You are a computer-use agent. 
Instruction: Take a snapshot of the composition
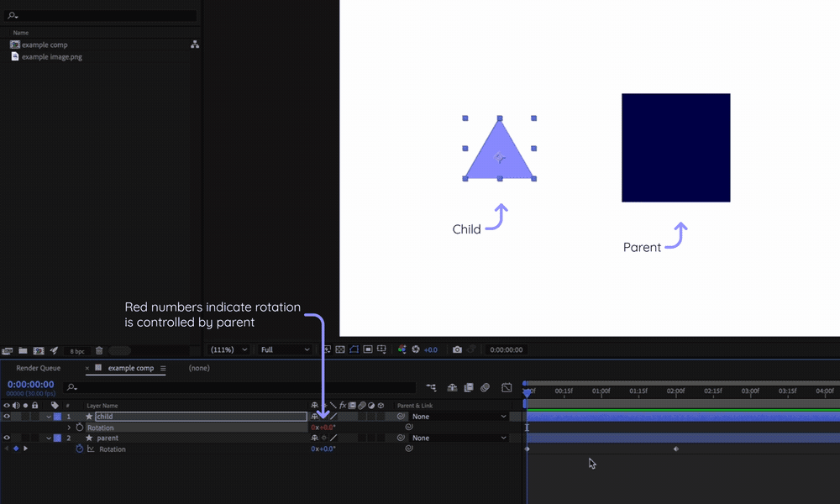tap(457, 349)
